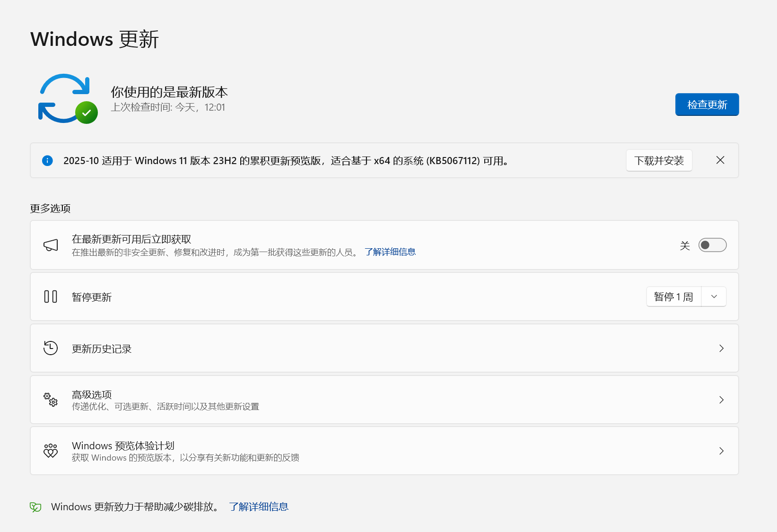The width and height of the screenshot is (777, 532).
Task: Click the 获取 Windows 的预览版本 description text
Action: [185, 458]
